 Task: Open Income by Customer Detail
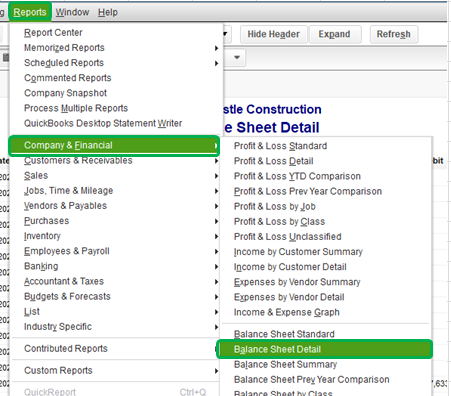(x=326, y=267)
